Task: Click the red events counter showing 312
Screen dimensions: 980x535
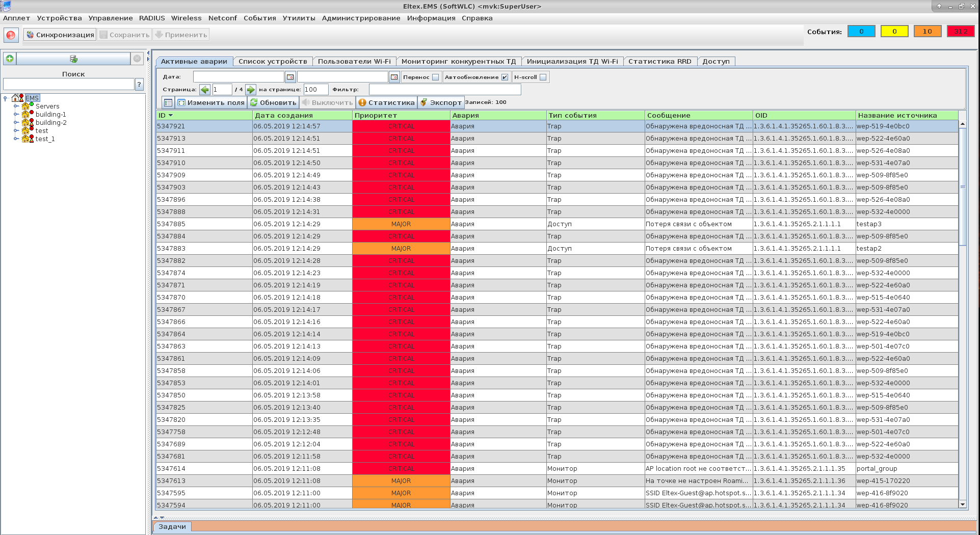Action: [960, 32]
